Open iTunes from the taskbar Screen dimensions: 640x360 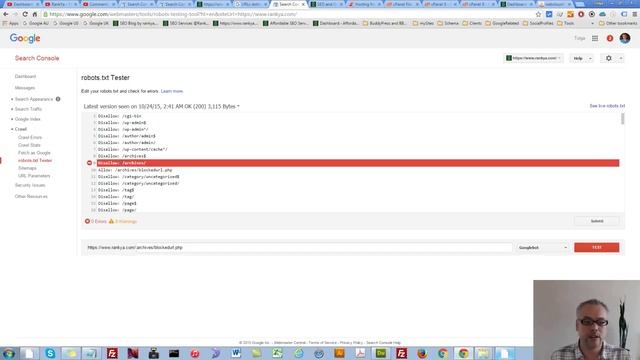coord(195,353)
